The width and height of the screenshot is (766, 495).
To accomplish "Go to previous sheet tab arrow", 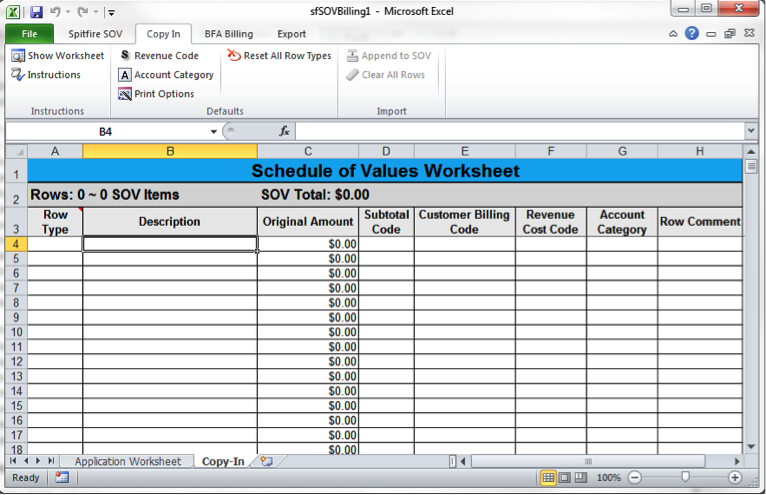I will point(25,461).
